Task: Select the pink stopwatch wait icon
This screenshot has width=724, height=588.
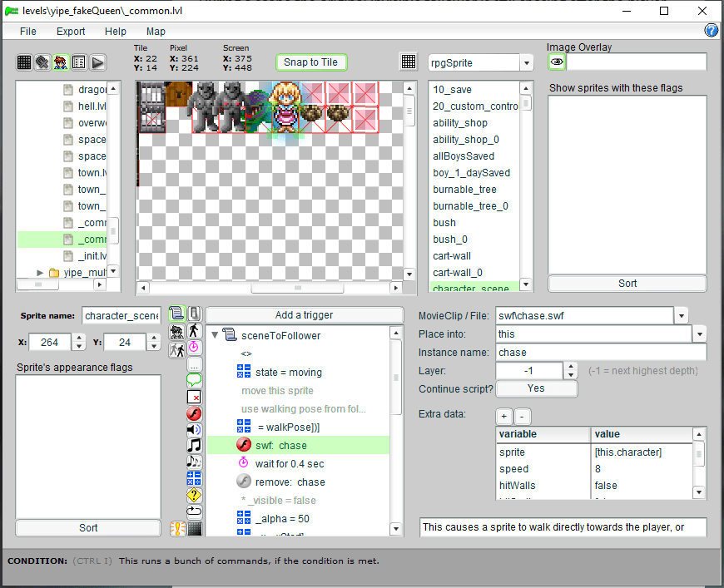Action: coord(194,347)
